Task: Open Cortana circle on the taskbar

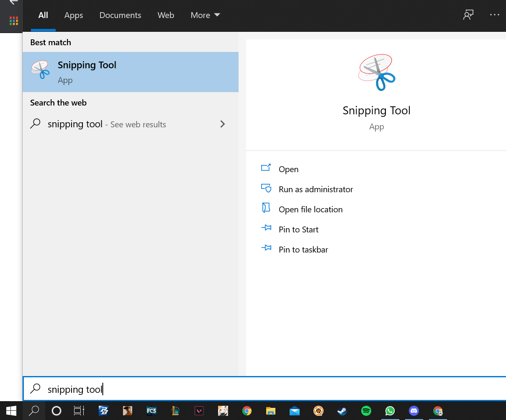Action: click(x=56, y=411)
